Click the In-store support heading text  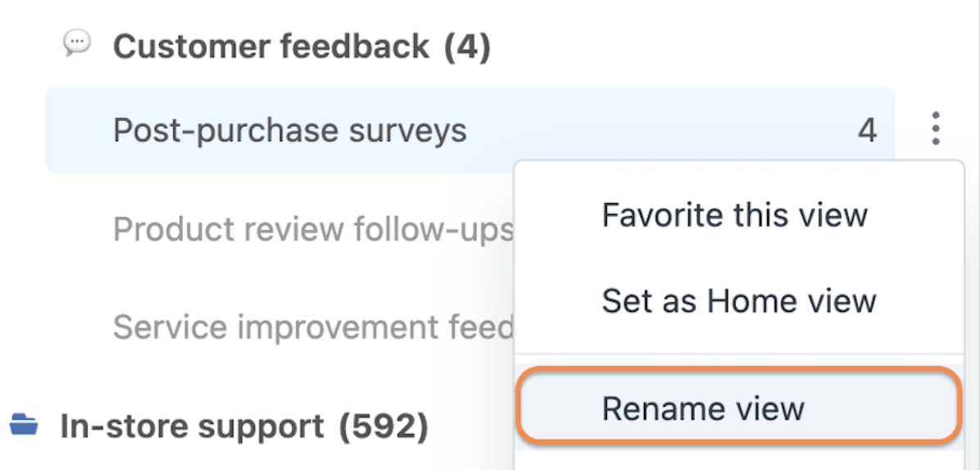point(192,427)
